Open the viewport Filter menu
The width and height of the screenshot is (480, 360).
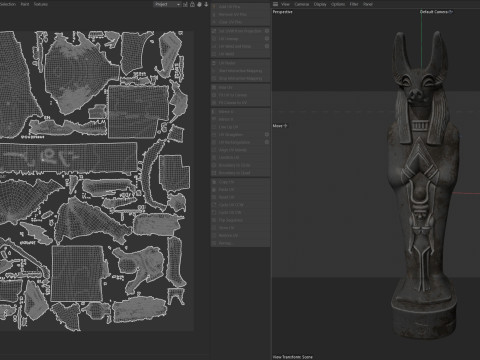point(354,4)
